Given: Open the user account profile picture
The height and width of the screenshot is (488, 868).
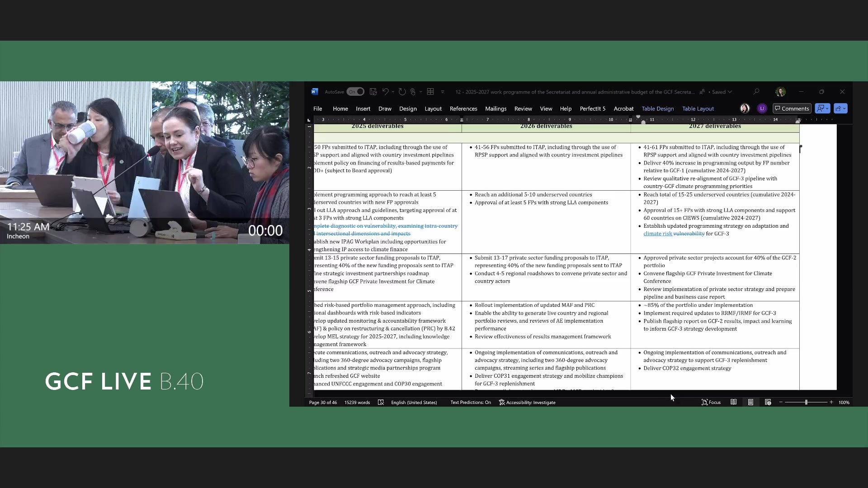Looking at the screenshot, I should pyautogui.click(x=780, y=92).
